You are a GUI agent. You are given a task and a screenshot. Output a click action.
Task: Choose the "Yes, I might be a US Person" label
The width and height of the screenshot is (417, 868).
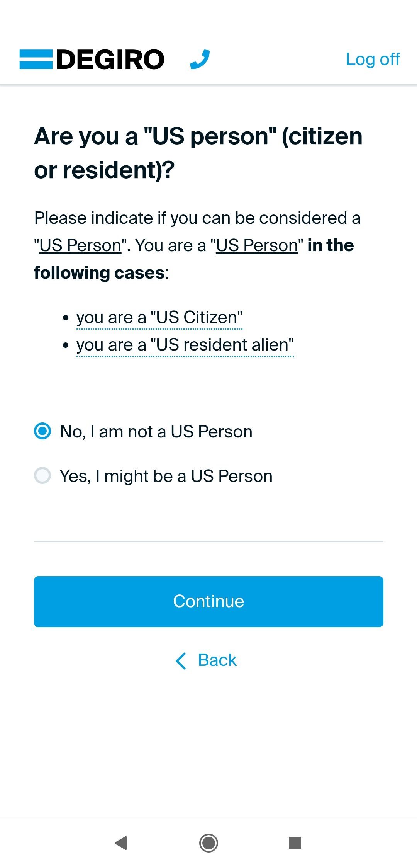166,476
